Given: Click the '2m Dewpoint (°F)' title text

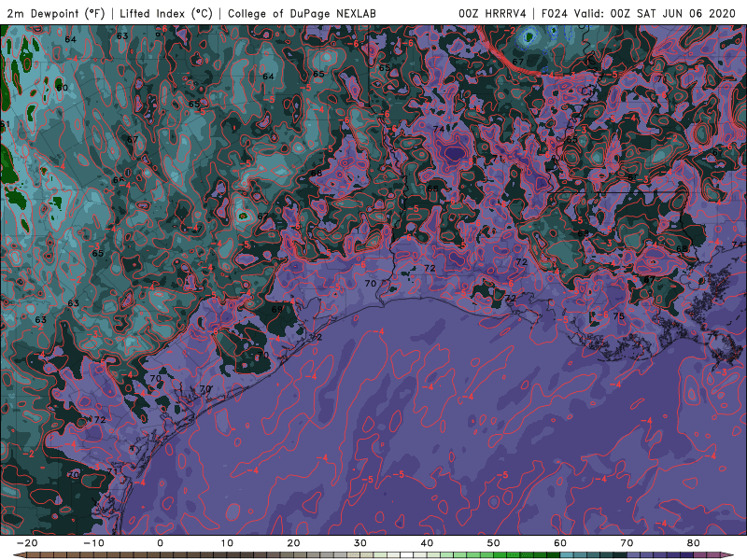Looking at the screenshot, I should tap(56, 14).
